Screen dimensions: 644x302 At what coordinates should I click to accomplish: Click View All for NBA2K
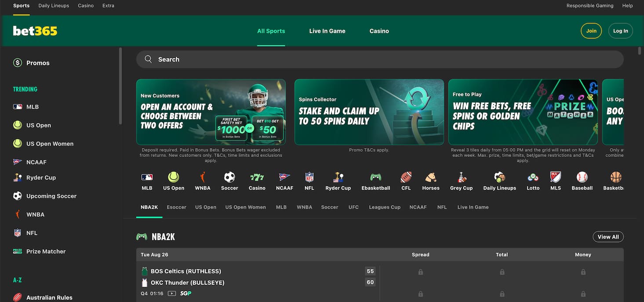click(608, 237)
